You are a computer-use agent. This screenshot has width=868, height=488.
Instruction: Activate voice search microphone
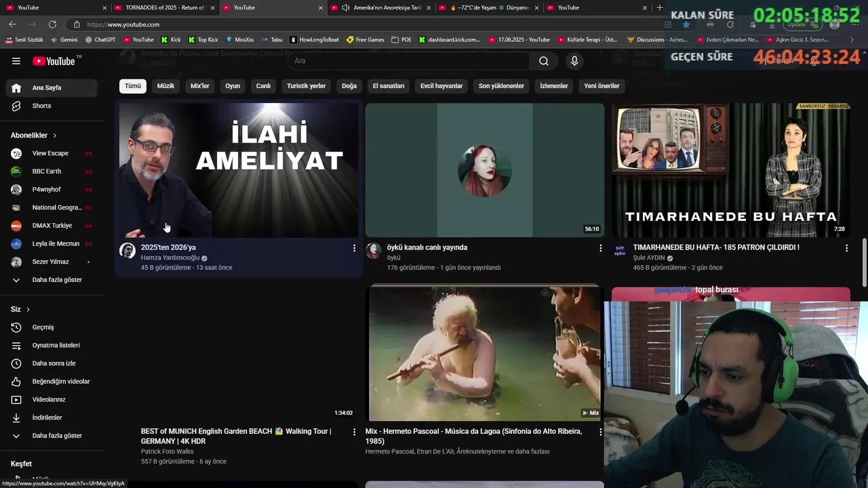click(574, 61)
